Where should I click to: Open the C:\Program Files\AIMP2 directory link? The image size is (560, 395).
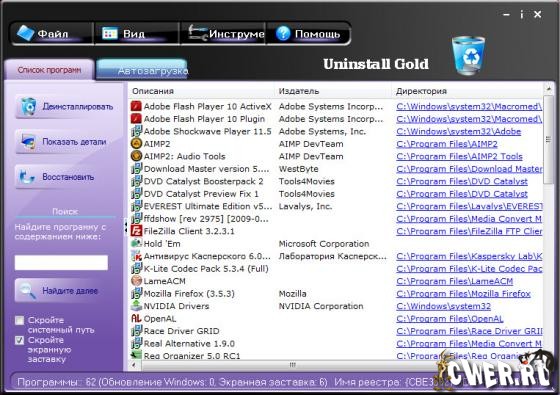point(447,144)
